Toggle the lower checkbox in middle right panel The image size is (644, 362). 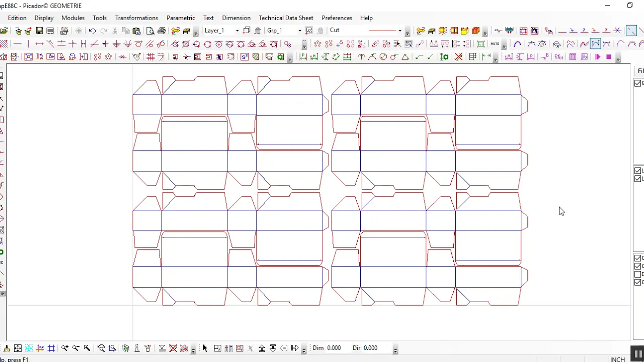coord(638,178)
